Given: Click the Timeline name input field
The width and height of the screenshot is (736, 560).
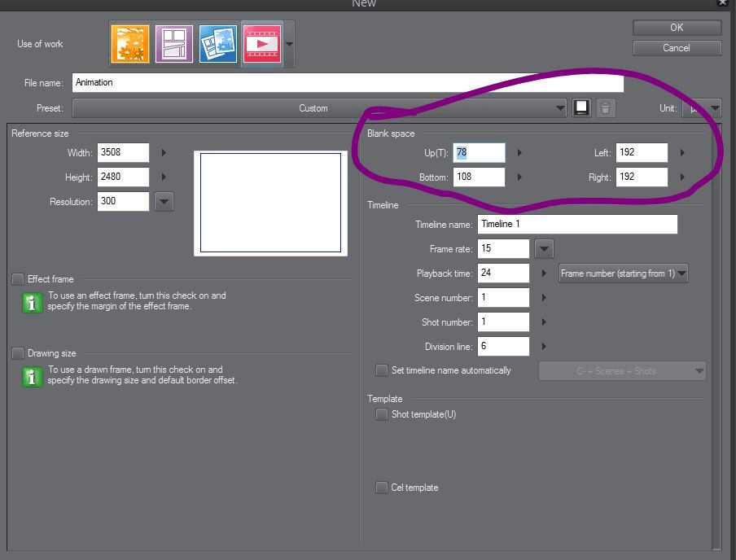Looking at the screenshot, I should pyautogui.click(x=577, y=225).
